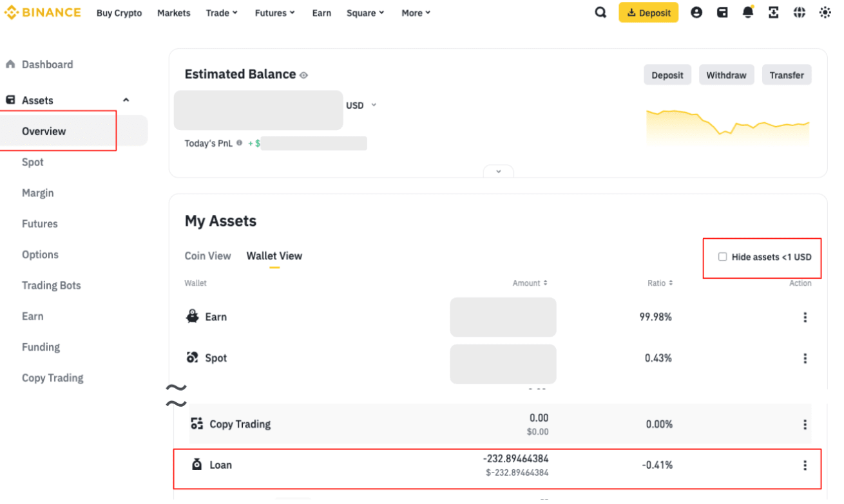Image resolution: width=844 pixels, height=504 pixels.
Task: Click the search magnifier icon in header
Action: (600, 12)
